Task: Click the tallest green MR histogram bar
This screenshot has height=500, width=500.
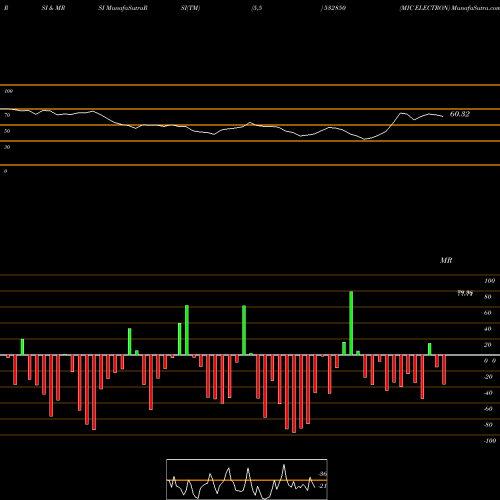Action: coord(351,323)
